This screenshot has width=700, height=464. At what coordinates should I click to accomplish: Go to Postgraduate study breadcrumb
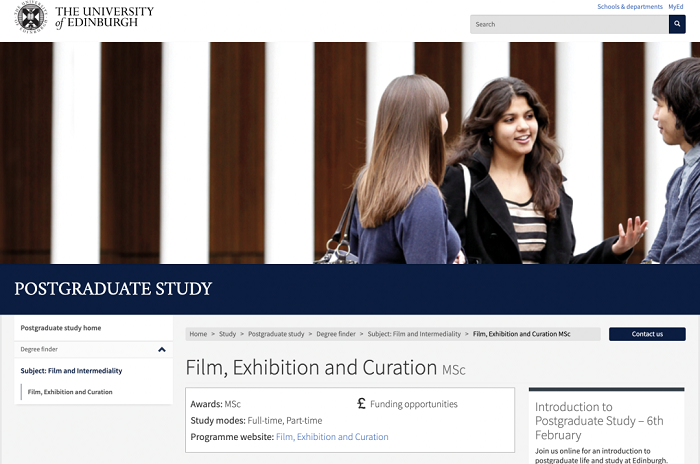point(276,334)
